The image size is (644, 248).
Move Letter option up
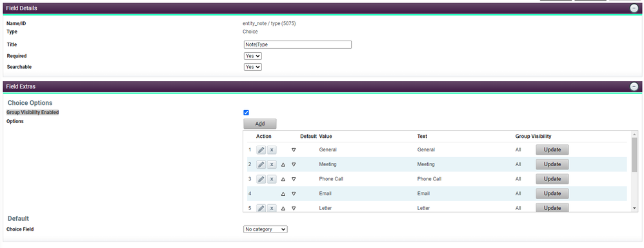click(283, 208)
